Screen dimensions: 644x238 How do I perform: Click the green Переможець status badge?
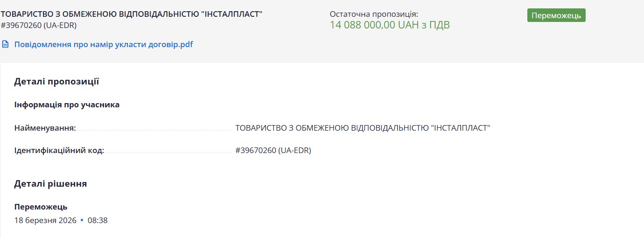556,15
